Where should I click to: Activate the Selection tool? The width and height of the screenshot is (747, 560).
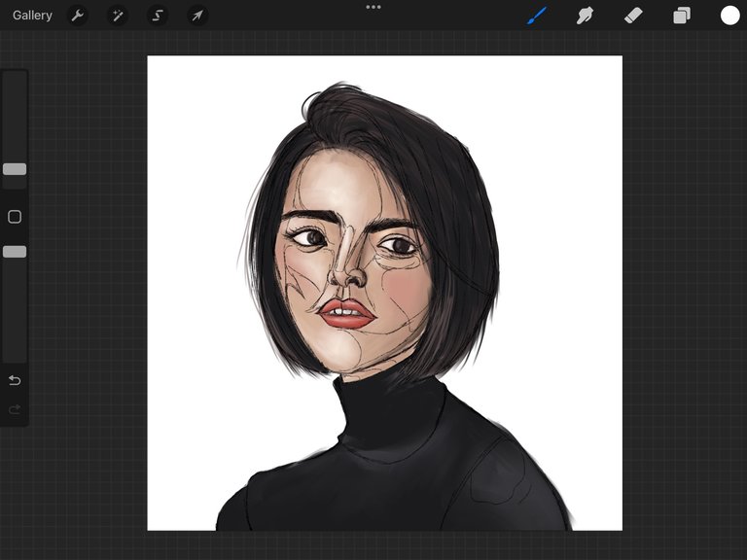point(158,16)
